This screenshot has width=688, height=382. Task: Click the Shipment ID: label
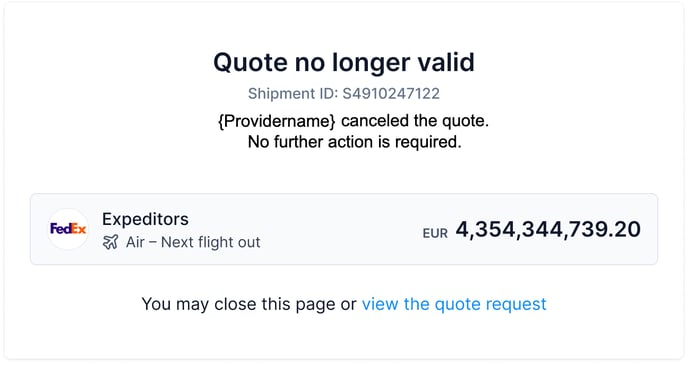293,94
